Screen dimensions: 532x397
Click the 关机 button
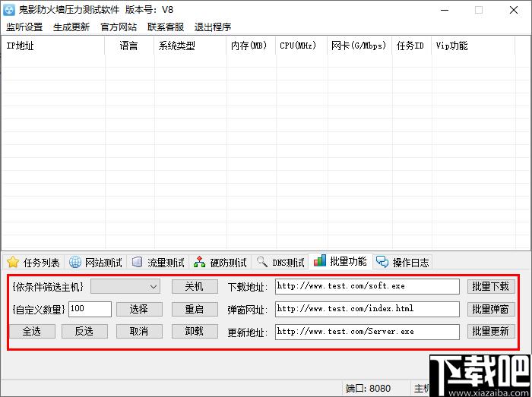[195, 287]
